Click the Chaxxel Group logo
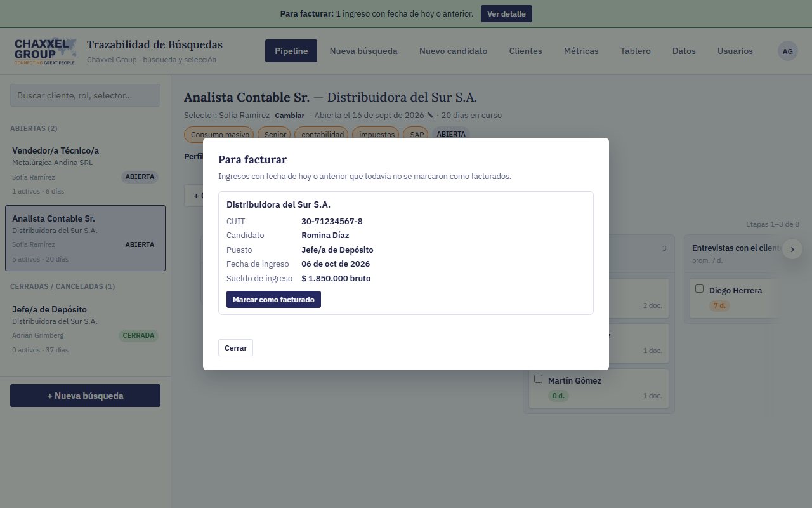 click(x=46, y=51)
